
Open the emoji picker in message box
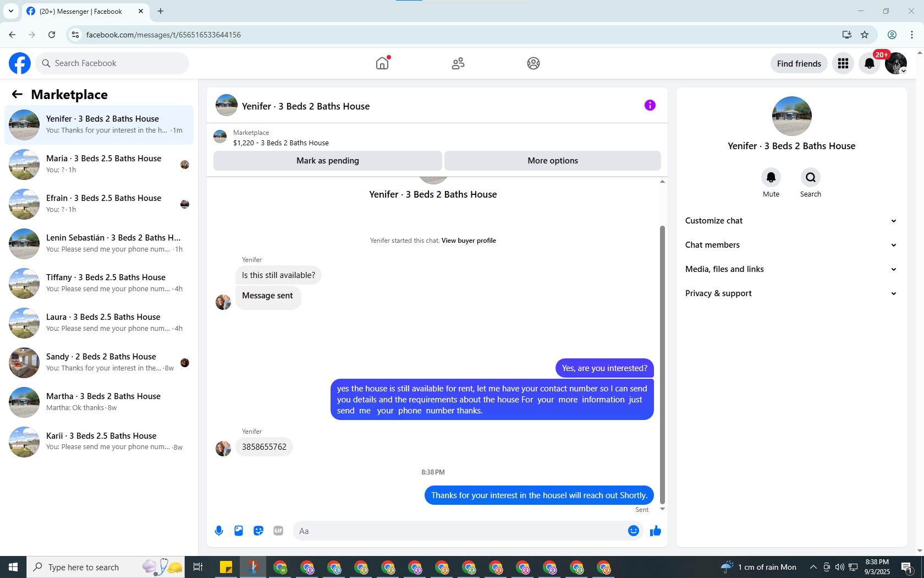coord(634,531)
